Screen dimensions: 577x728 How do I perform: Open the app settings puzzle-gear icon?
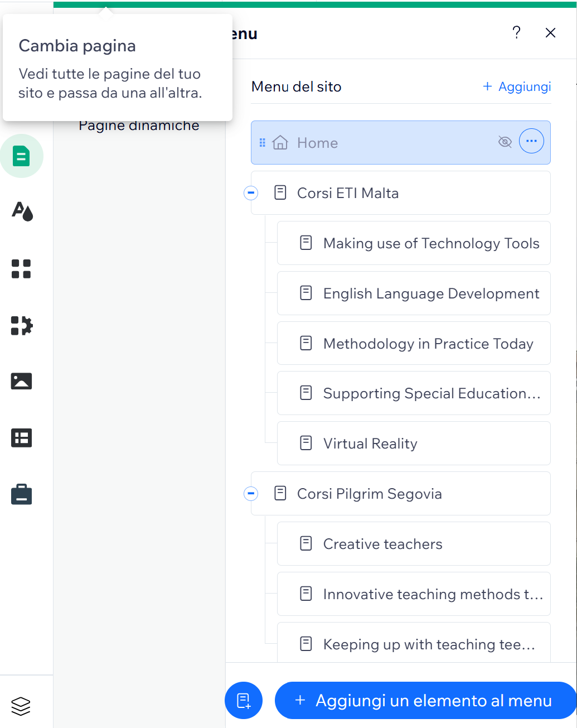pos(22,325)
